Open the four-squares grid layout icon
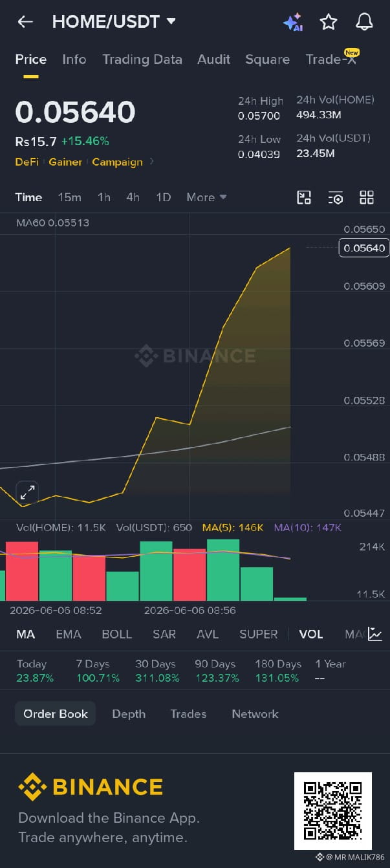This screenshot has width=390, height=868. (367, 197)
